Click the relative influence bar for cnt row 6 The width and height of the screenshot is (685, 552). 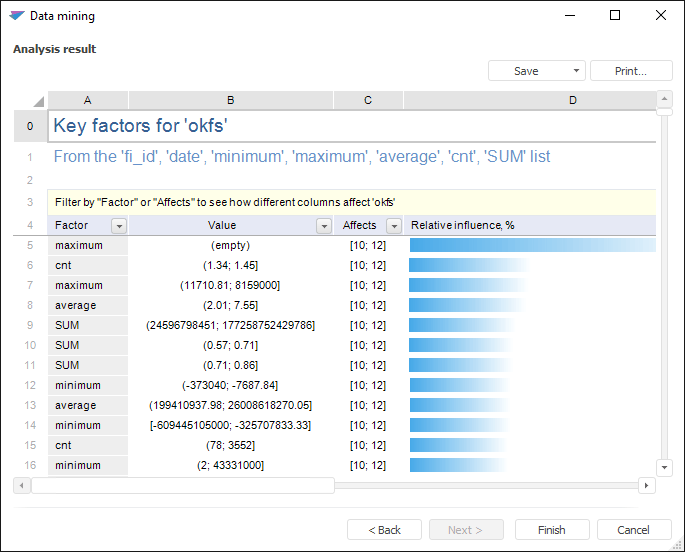tap(470, 265)
